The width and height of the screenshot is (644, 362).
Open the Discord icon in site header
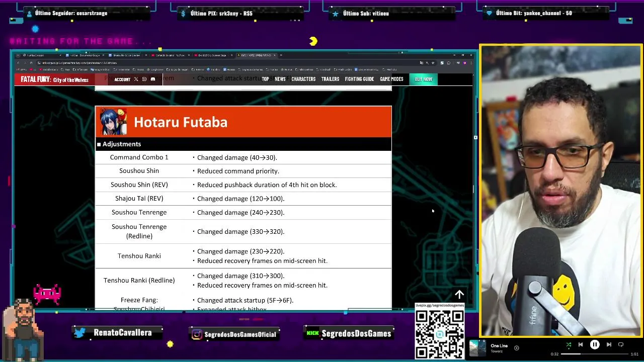click(153, 79)
